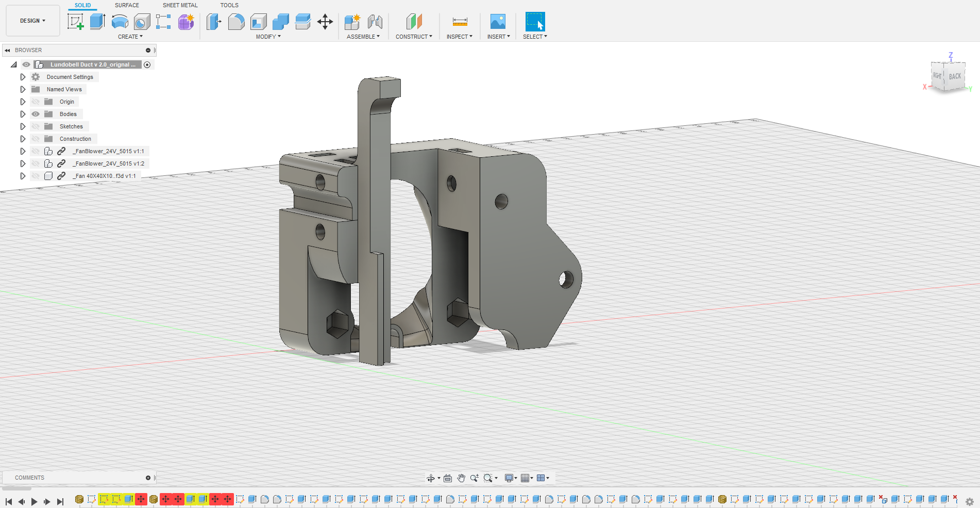The width and height of the screenshot is (980, 508).
Task: Expand the Bodies tree node
Action: pyautogui.click(x=23, y=114)
